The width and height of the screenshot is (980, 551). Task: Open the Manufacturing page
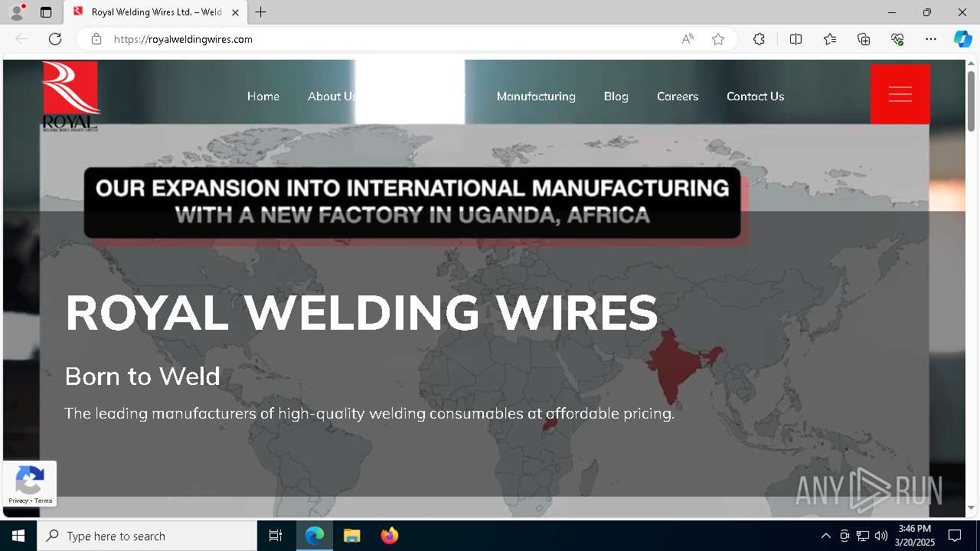536,96
